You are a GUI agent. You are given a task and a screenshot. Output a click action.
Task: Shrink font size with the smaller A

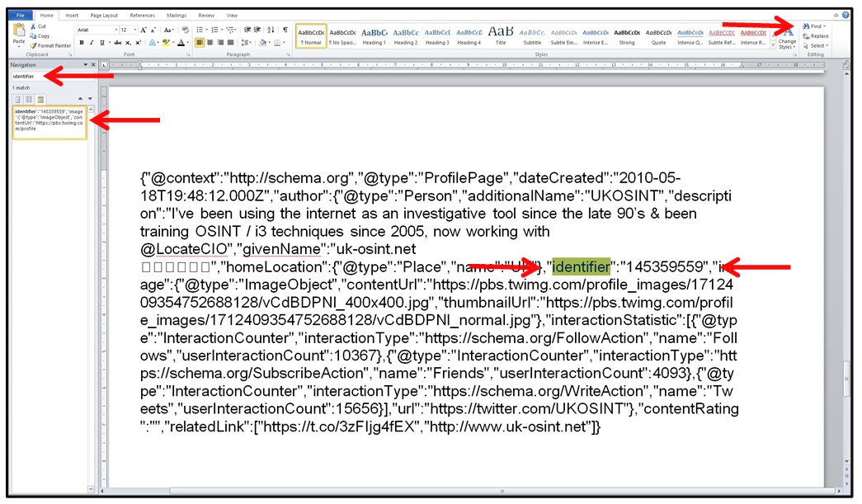tap(153, 31)
